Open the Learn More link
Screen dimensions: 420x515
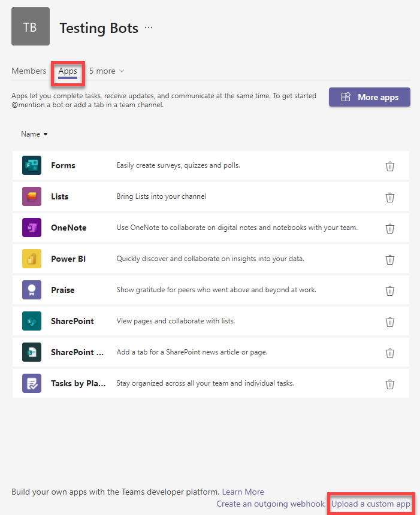pyautogui.click(x=243, y=492)
